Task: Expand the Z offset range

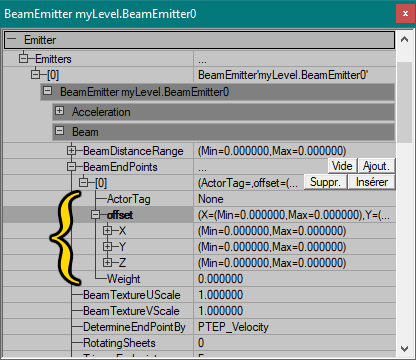Action: click(107, 263)
